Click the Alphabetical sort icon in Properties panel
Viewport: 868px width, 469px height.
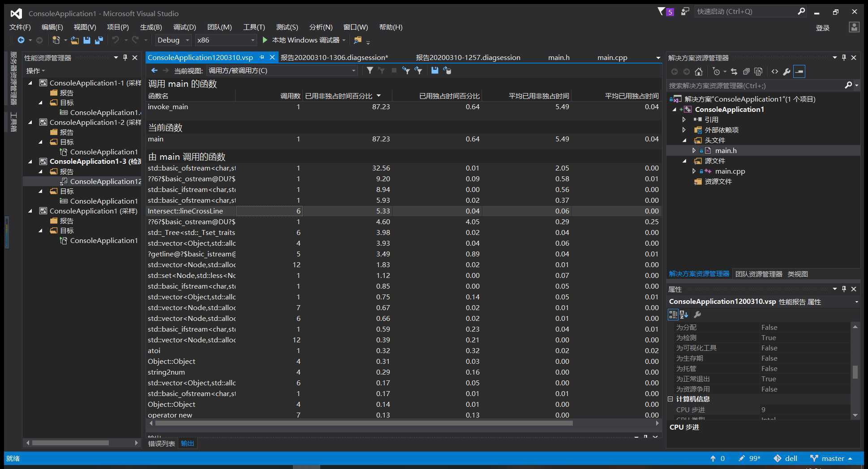[x=684, y=315]
